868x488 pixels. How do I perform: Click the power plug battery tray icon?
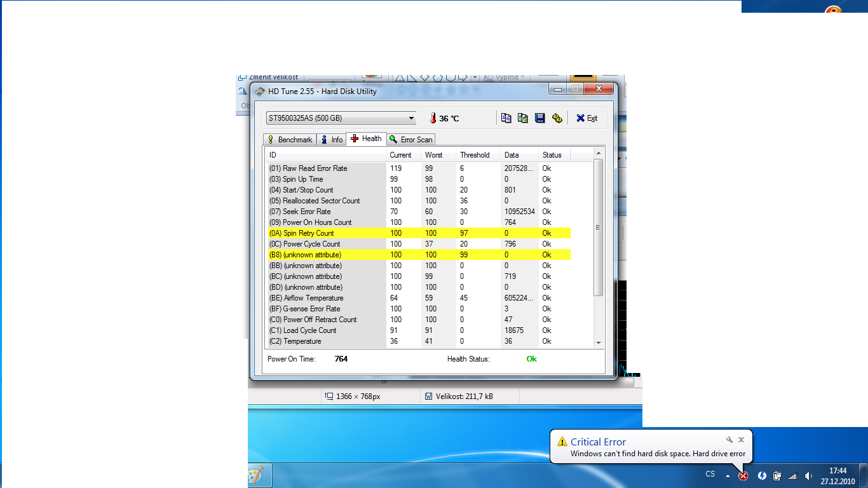tap(776, 475)
